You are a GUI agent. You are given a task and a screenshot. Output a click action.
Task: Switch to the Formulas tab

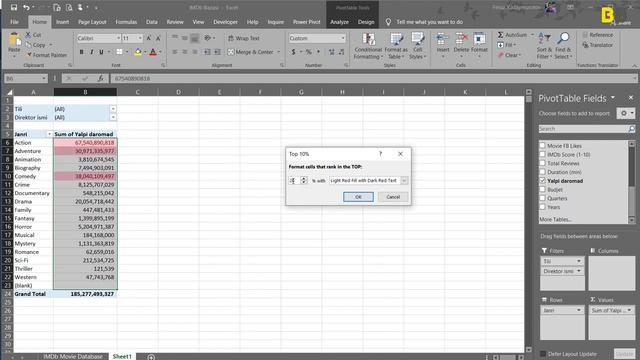click(126, 22)
